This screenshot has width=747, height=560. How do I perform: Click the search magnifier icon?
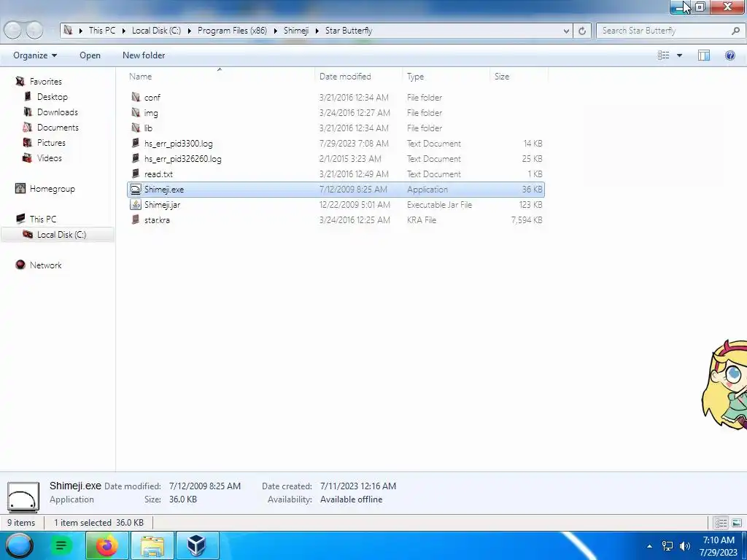click(735, 31)
